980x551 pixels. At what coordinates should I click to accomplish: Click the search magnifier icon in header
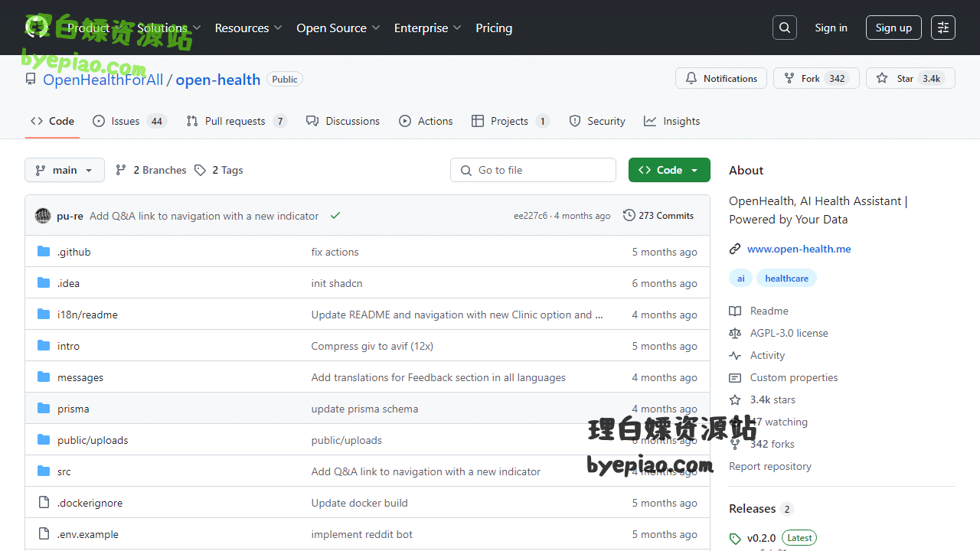[x=785, y=28]
